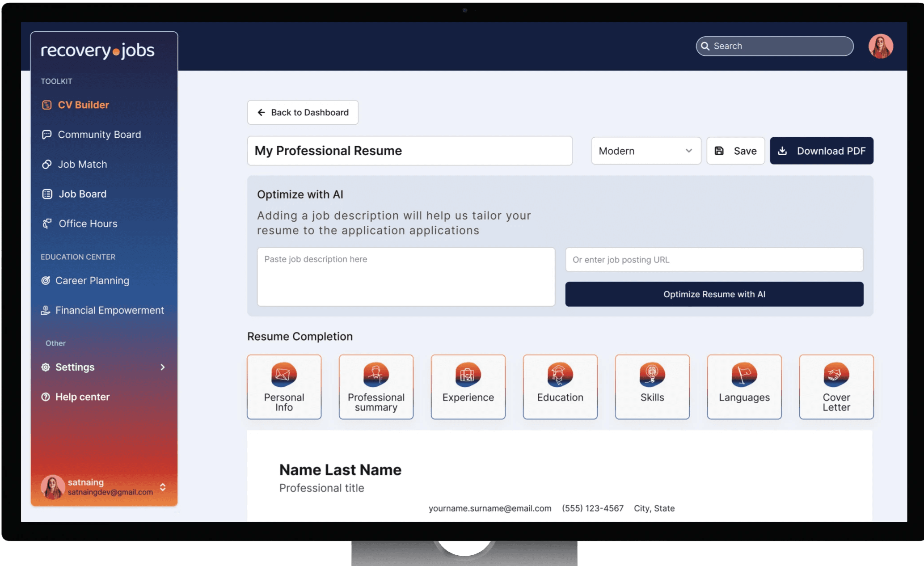Open the Languages flag card
The height and width of the screenshot is (566, 924).
click(x=744, y=387)
